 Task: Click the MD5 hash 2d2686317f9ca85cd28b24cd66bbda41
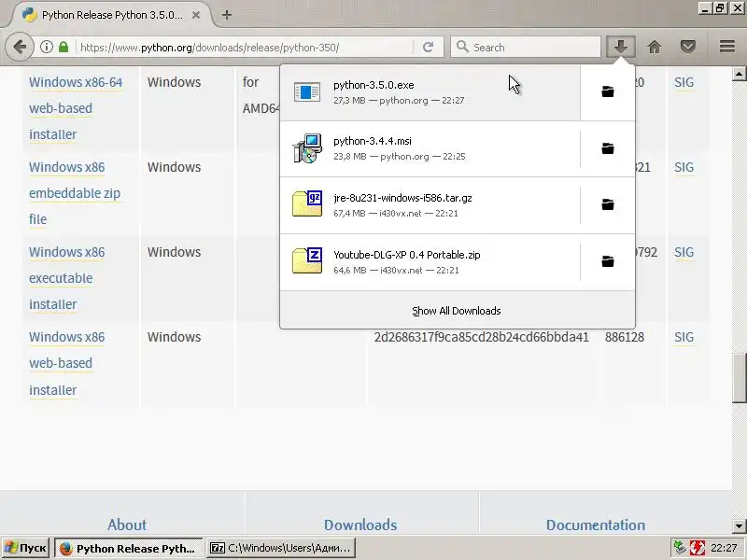click(x=481, y=337)
